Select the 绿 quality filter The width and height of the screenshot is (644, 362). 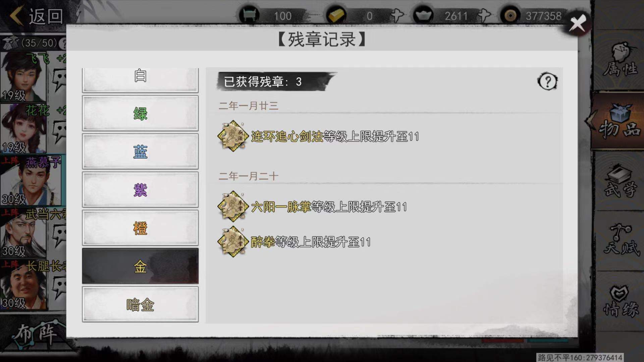point(140,113)
